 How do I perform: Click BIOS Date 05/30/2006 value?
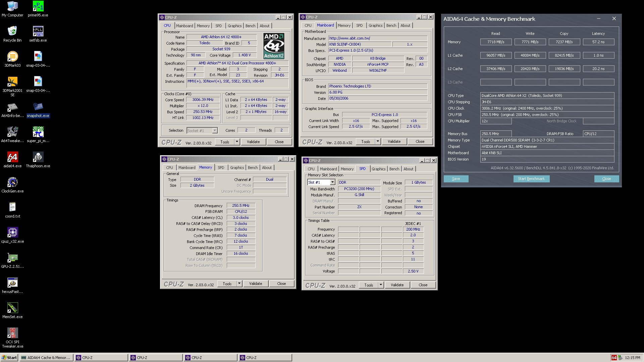[378, 98]
